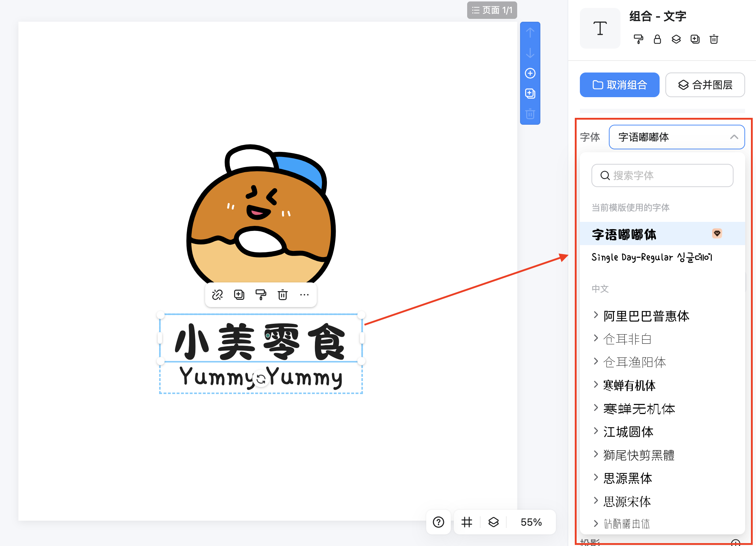This screenshot has height=546, width=756.
Task: Open more options via the ellipsis on the floating toolbar
Action: pos(304,295)
